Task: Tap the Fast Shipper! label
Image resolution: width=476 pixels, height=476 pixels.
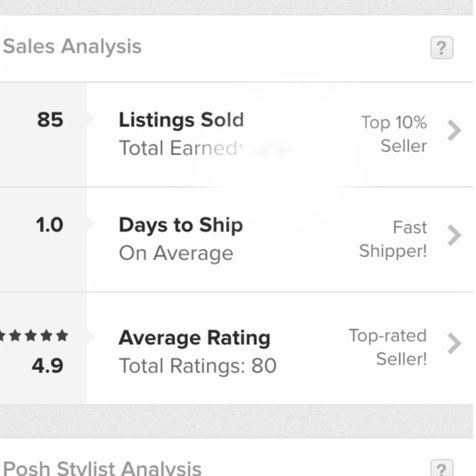Action: (x=393, y=239)
